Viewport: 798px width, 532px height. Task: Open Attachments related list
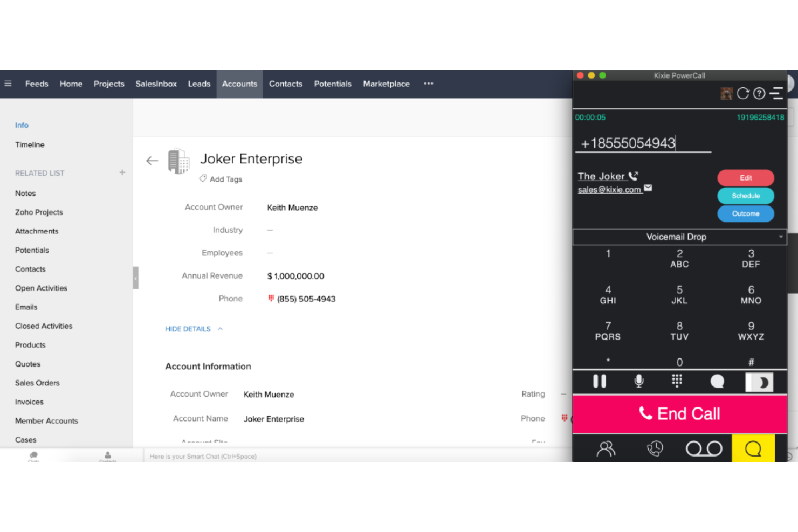(x=37, y=231)
